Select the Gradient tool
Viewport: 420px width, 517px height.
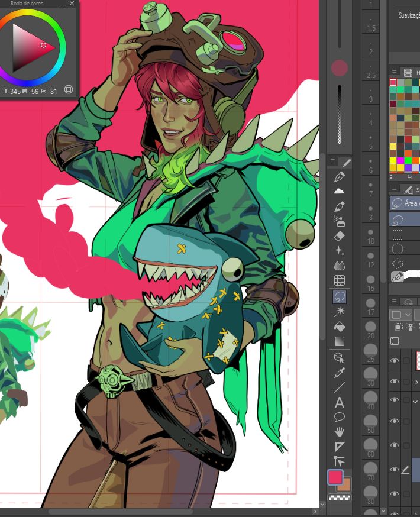[x=340, y=341]
